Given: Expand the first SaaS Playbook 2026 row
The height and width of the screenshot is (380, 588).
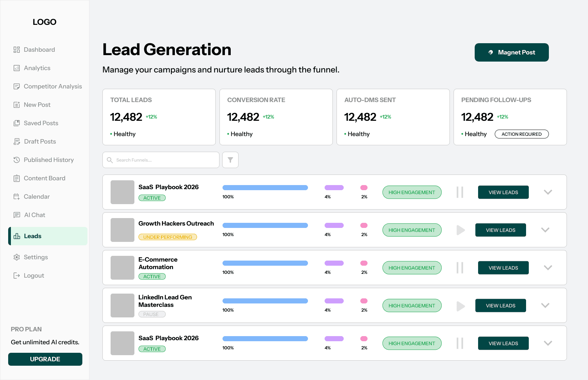Looking at the screenshot, I should point(548,192).
